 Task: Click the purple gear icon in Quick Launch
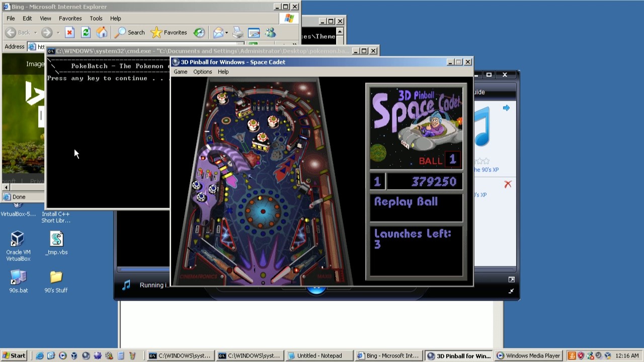tap(98, 355)
